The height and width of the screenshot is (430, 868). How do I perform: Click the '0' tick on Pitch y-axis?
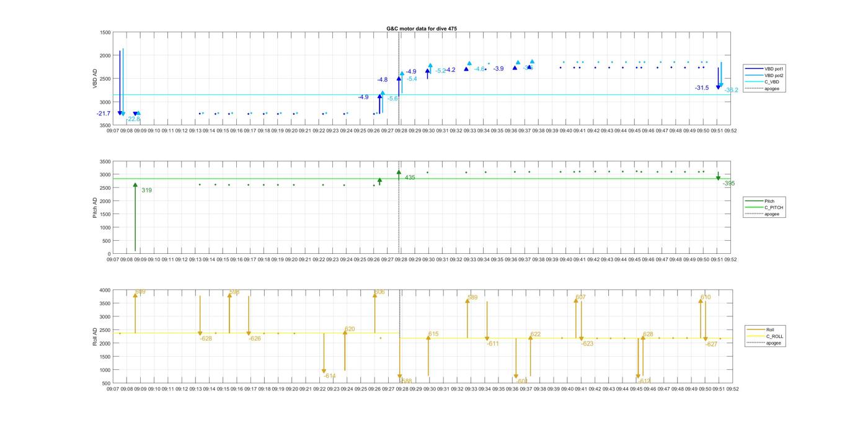point(109,254)
